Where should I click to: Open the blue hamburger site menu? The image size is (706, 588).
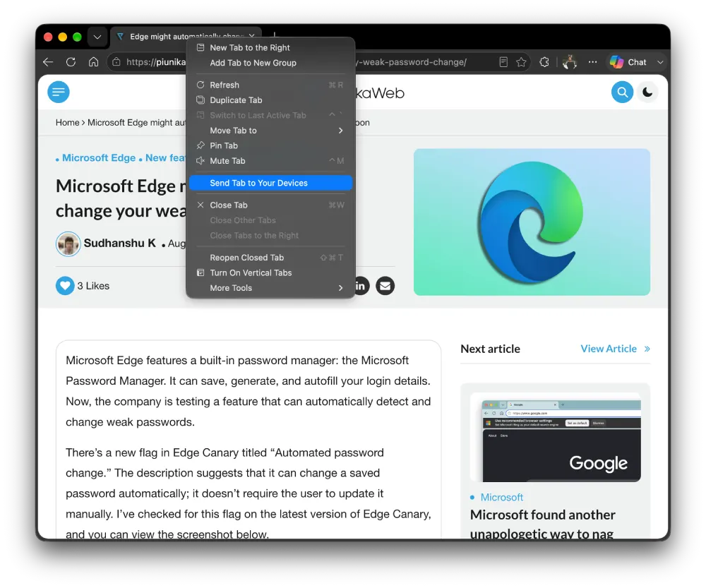pos(59,92)
